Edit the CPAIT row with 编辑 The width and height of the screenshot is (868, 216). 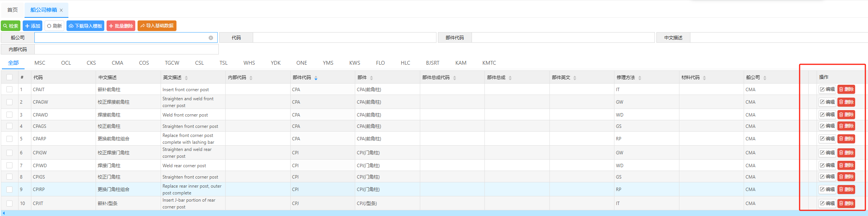[x=827, y=89]
